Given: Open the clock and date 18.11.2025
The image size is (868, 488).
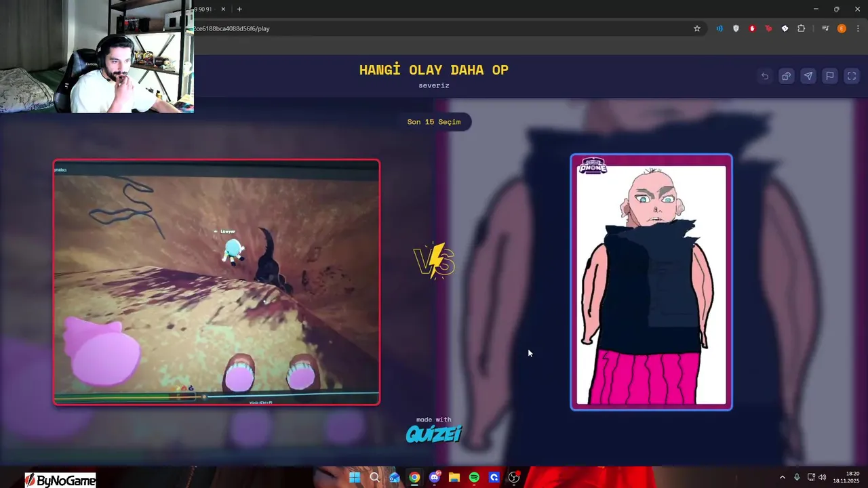Looking at the screenshot, I should coord(846,477).
